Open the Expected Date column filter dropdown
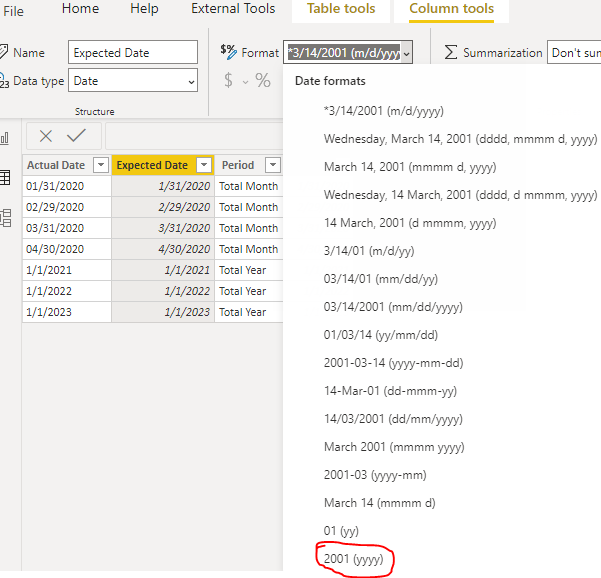601x578 pixels. pyautogui.click(x=204, y=165)
